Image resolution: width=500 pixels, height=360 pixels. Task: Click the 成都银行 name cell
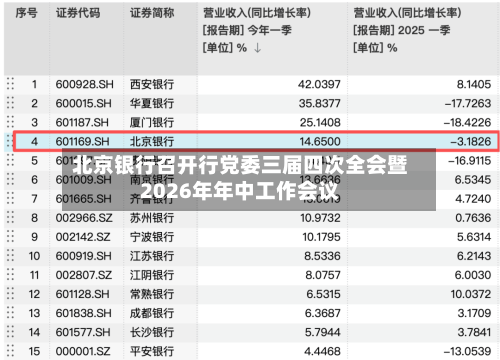(152, 313)
